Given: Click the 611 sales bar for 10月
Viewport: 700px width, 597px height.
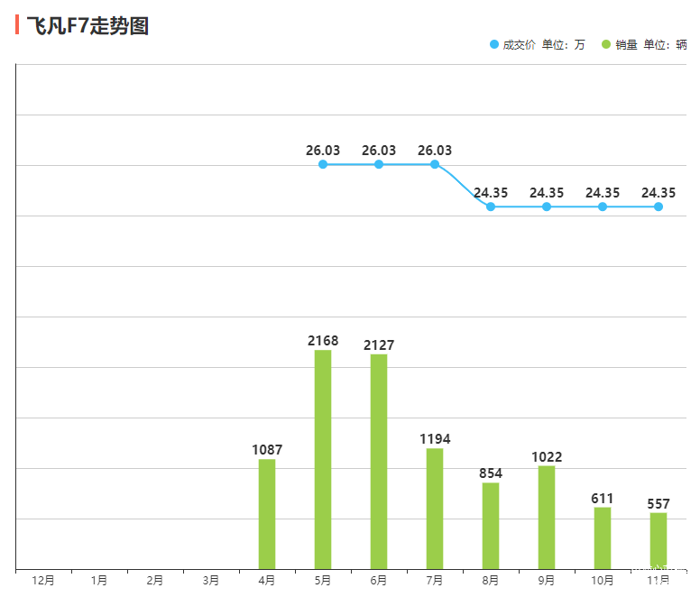Looking at the screenshot, I should [603, 537].
